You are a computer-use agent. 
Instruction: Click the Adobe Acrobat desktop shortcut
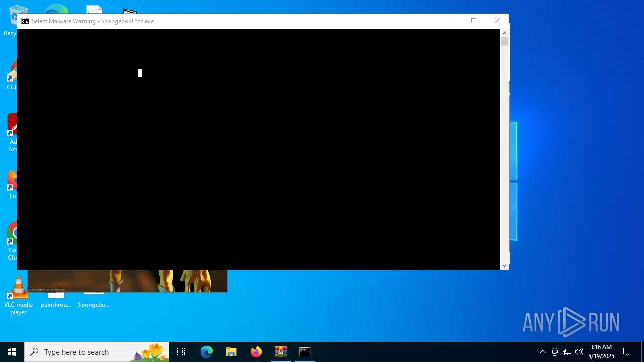coord(11,132)
